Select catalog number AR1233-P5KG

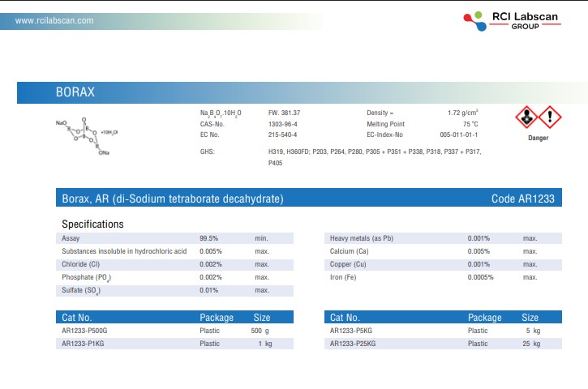pyautogui.click(x=351, y=331)
